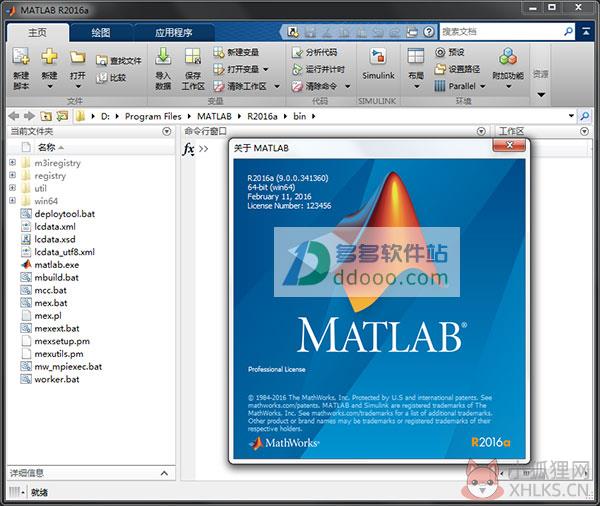Open Add-Ons (附加功能) icon
Viewport: 600px width, 506px height.
(508, 57)
